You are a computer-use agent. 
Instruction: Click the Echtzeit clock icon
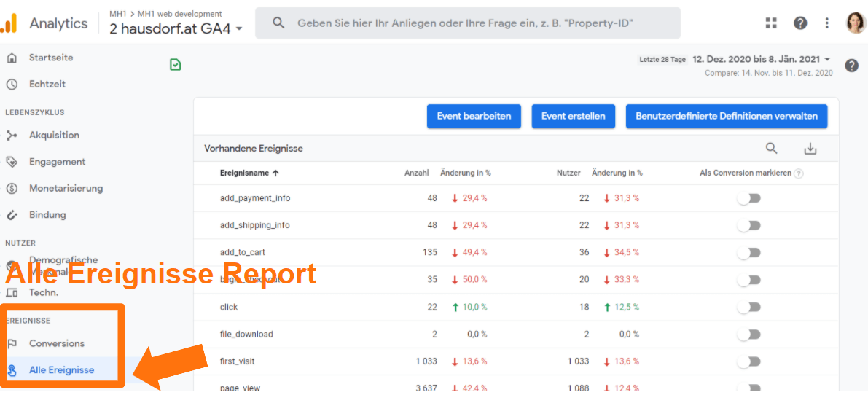pos(12,85)
